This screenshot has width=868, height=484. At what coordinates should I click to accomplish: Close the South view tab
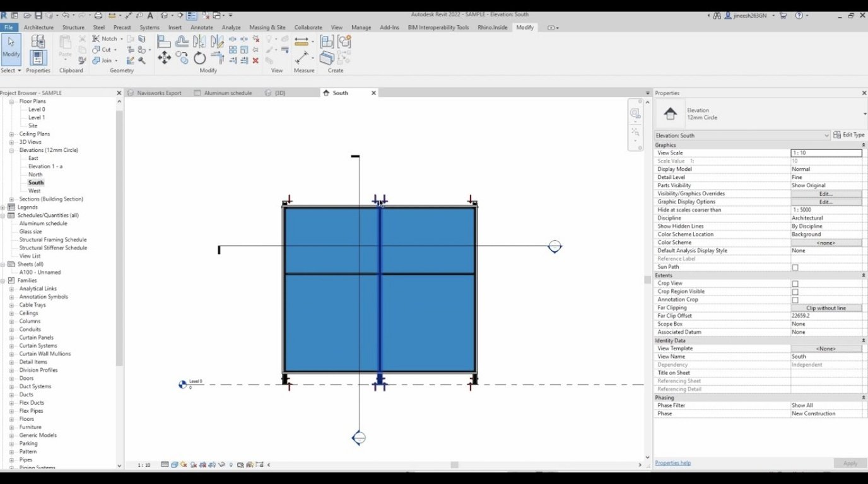click(373, 93)
